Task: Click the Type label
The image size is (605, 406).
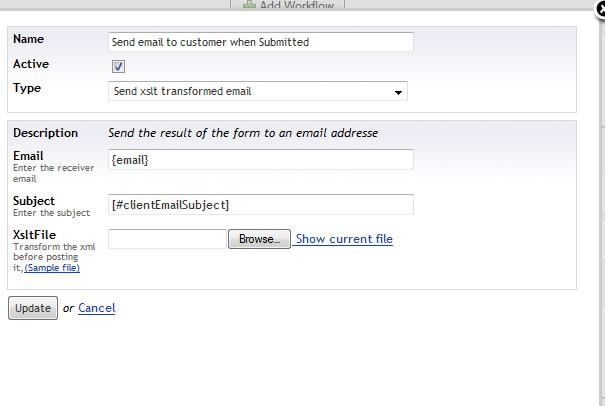Action: point(27,88)
